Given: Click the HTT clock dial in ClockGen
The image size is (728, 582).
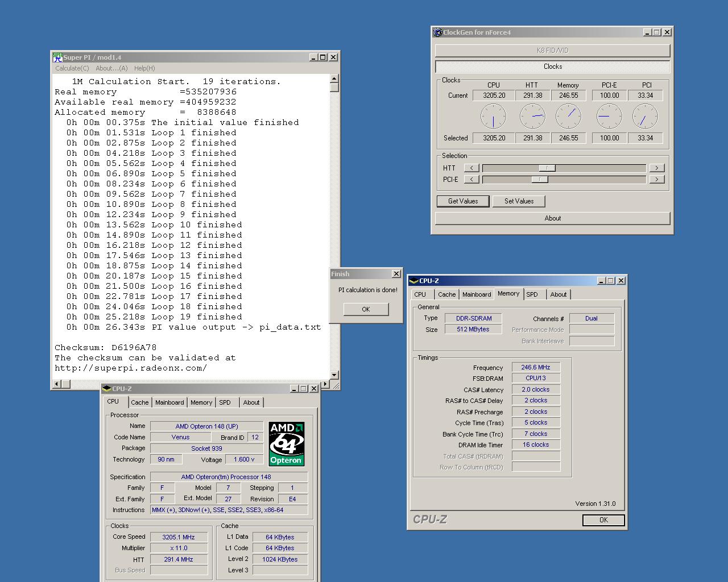Looking at the screenshot, I should tap(532, 117).
